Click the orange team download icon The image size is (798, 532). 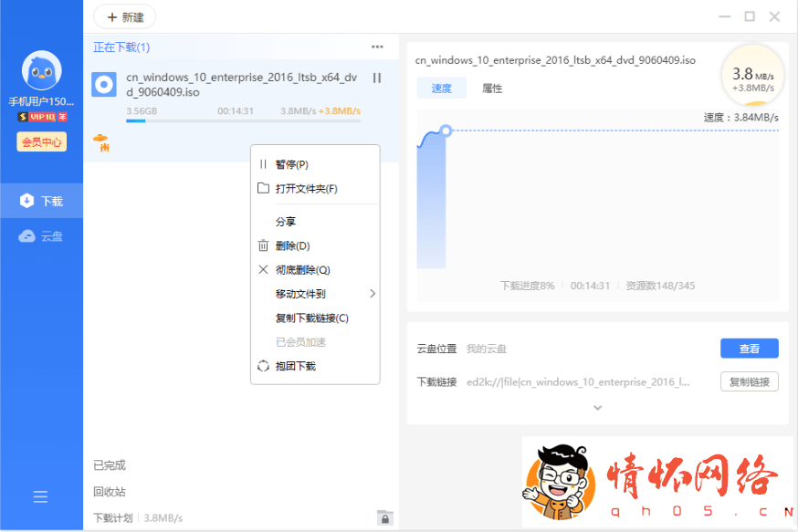point(100,142)
